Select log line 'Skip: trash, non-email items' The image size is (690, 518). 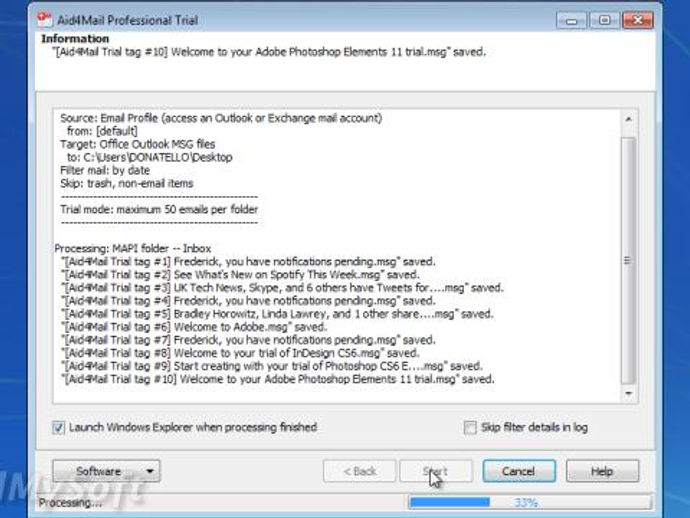(x=127, y=183)
